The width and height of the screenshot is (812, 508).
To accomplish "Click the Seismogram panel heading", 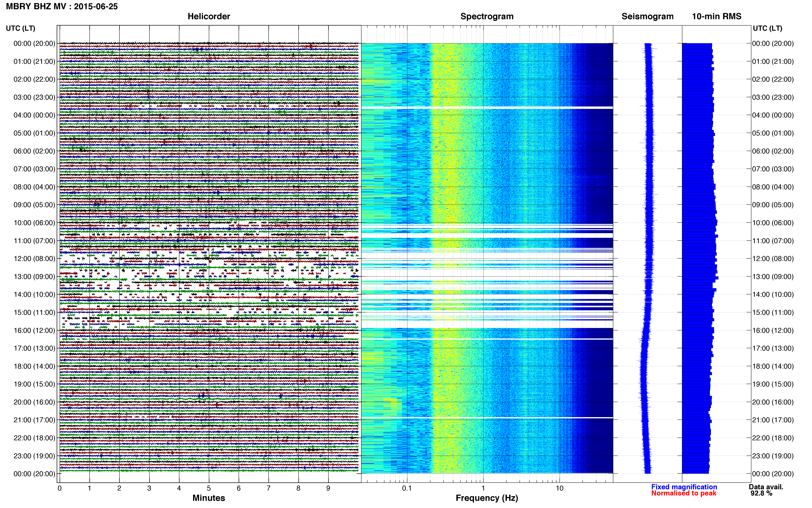I will [648, 16].
